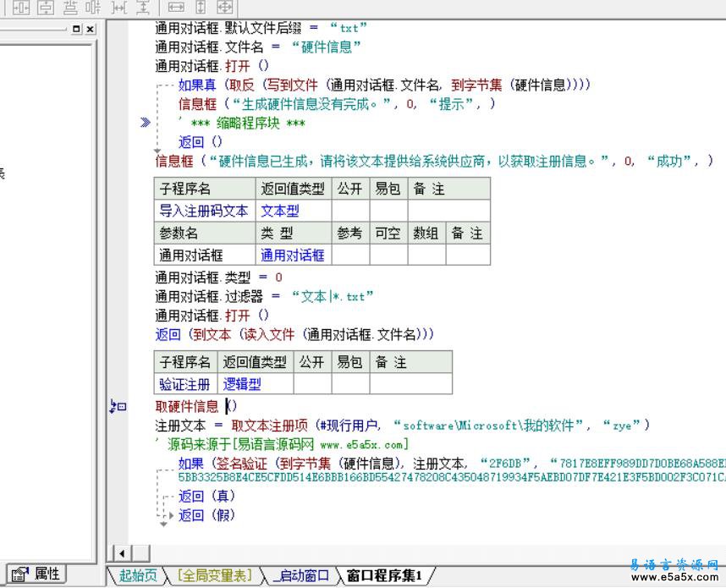The width and height of the screenshot is (726, 588).
Task: Click the horizontal scrollbar left arrow
Action: 120,552
